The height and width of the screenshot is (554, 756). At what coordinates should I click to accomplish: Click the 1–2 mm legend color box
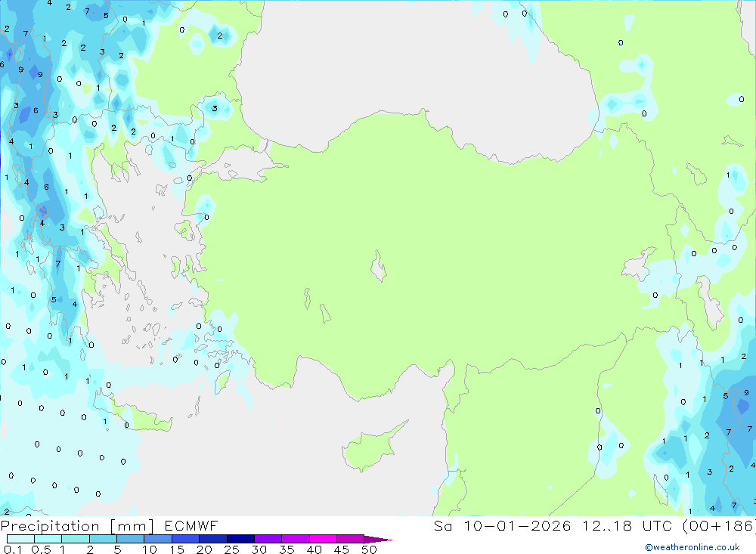(75, 539)
